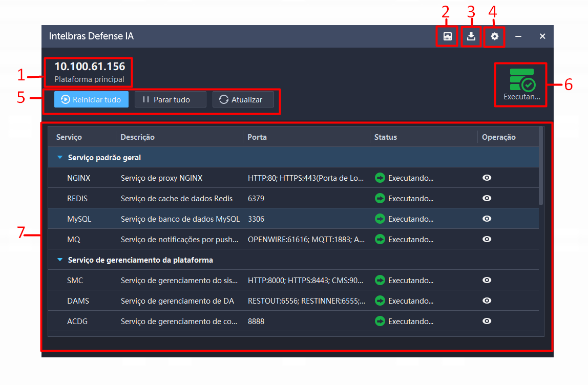
Task: Click the 'Parar tudo' button
Action: point(170,99)
